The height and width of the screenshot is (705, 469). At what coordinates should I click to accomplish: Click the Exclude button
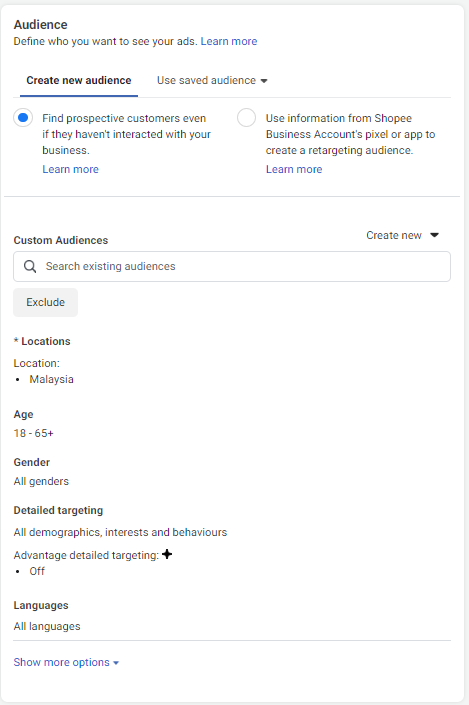(x=45, y=303)
